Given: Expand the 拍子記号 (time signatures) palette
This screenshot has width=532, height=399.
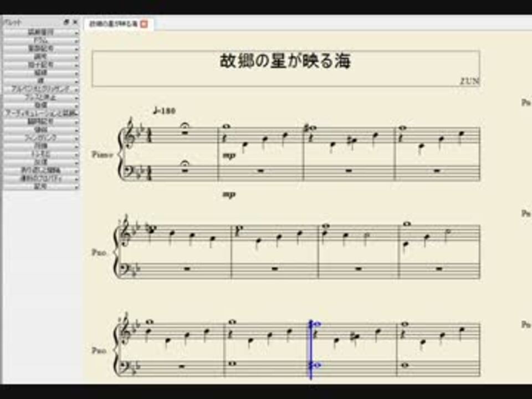Looking at the screenshot, I should point(41,65).
